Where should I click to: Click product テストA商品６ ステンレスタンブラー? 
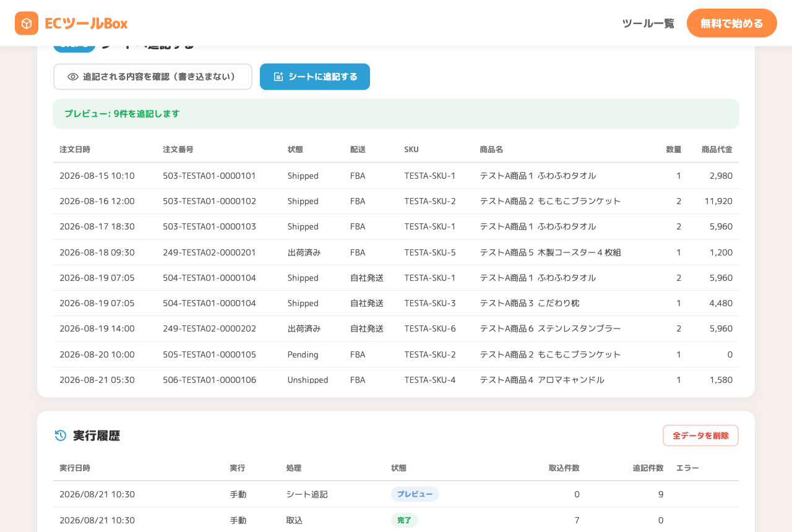(551, 328)
